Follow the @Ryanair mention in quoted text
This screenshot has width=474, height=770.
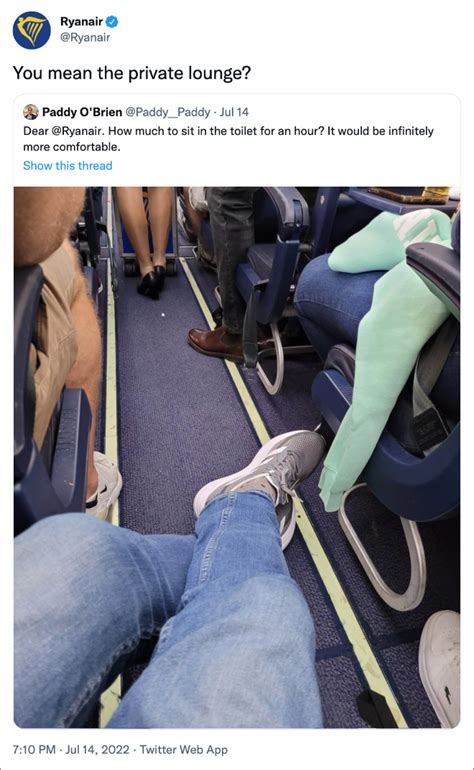[x=78, y=131]
